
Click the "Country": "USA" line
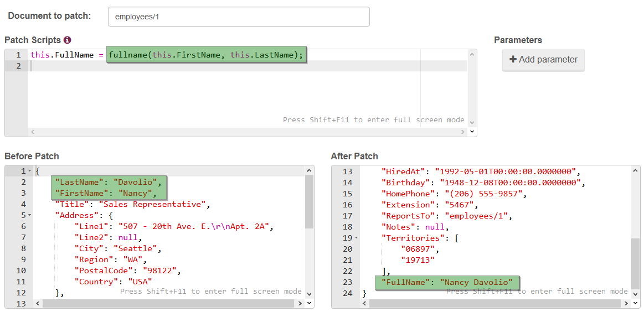point(113,282)
